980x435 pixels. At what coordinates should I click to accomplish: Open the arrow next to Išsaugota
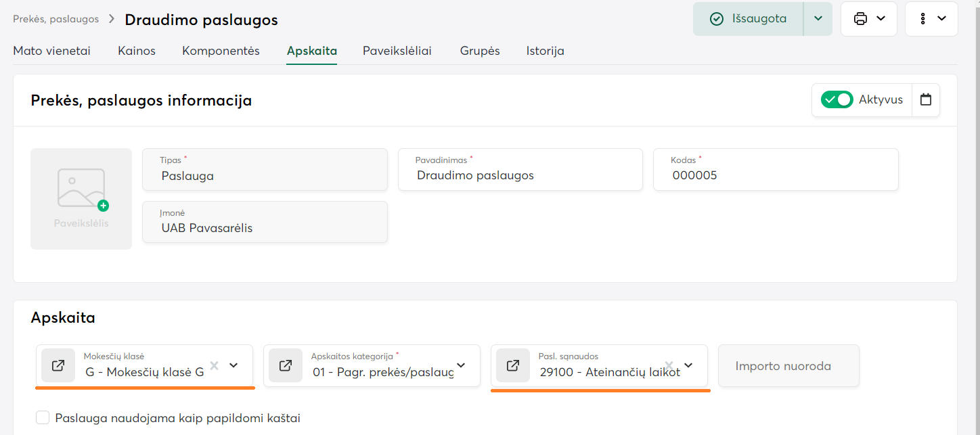[x=818, y=19]
